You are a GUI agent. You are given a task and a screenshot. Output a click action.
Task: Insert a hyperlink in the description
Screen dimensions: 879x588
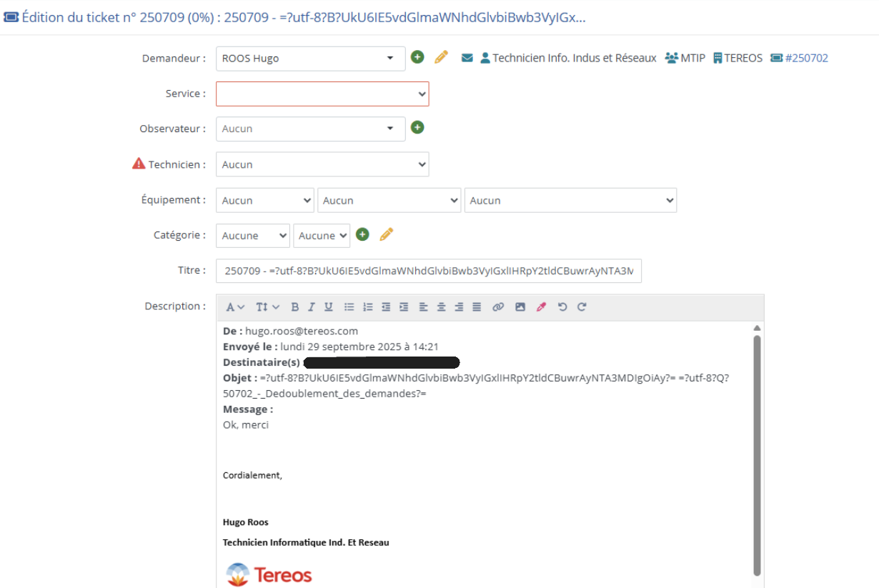click(x=498, y=307)
